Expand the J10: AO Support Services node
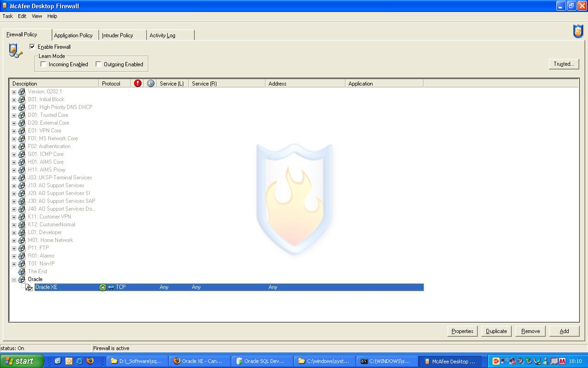 click(14, 186)
